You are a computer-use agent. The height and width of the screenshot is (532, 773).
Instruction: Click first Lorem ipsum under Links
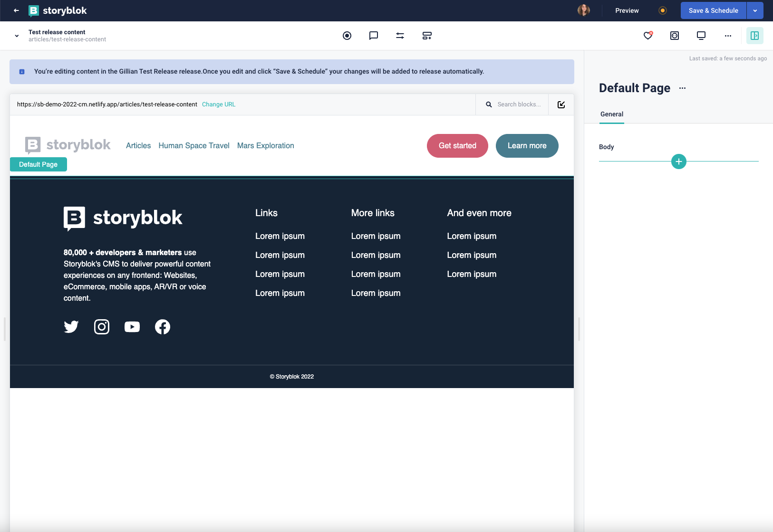[x=280, y=236]
